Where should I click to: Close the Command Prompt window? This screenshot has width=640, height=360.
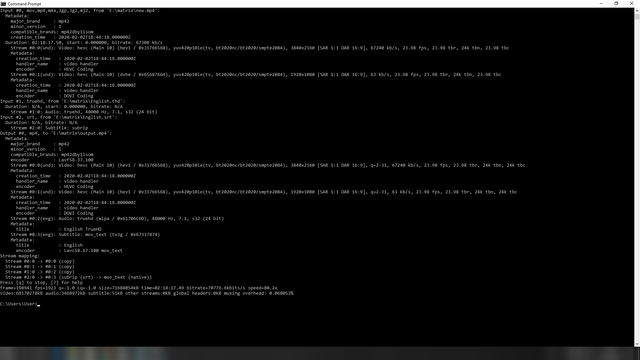point(631,3)
